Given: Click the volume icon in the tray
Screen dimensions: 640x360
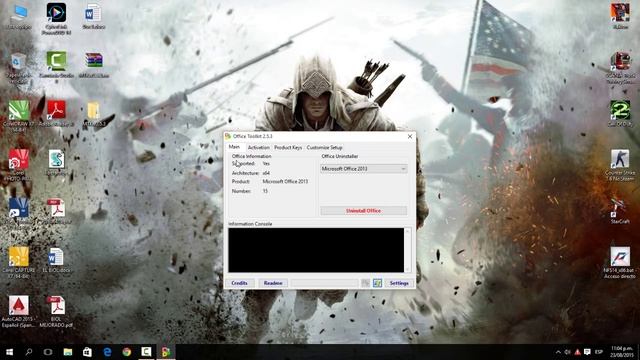Looking at the screenshot, I should [568, 352].
